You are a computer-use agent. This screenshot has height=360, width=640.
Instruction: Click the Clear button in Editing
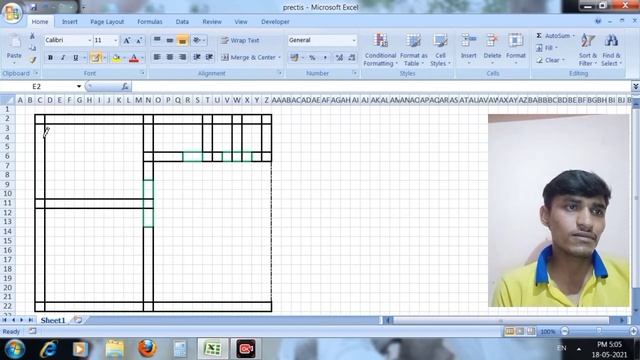click(x=551, y=60)
